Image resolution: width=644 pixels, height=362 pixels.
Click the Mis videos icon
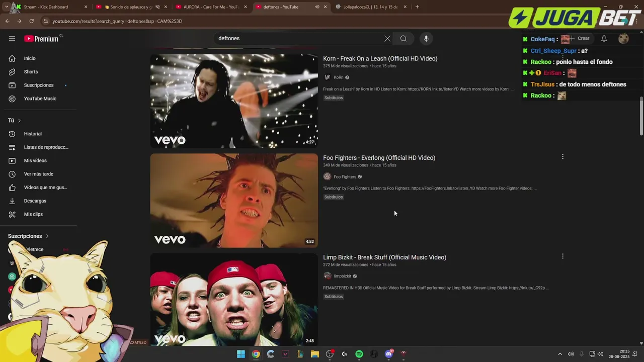tap(12, 160)
